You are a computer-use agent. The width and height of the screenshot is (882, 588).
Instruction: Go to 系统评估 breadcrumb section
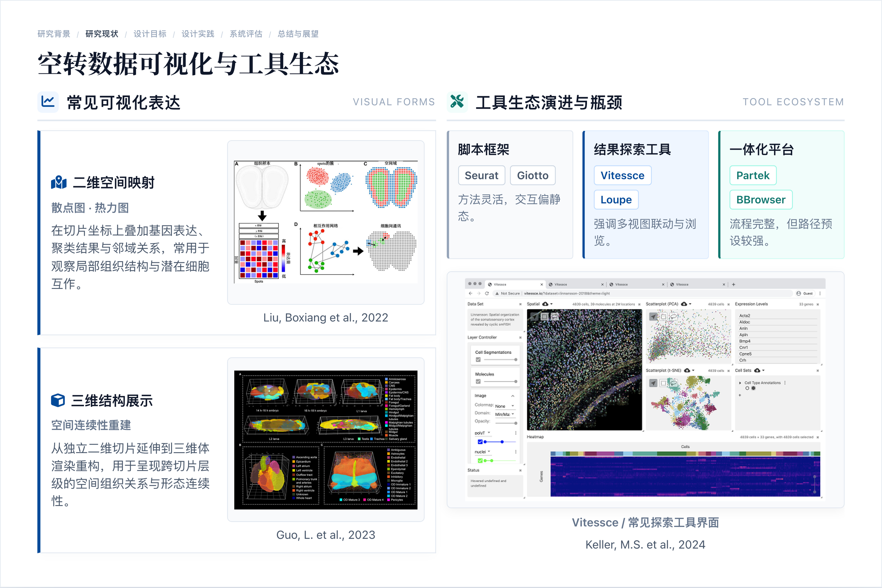point(246,34)
